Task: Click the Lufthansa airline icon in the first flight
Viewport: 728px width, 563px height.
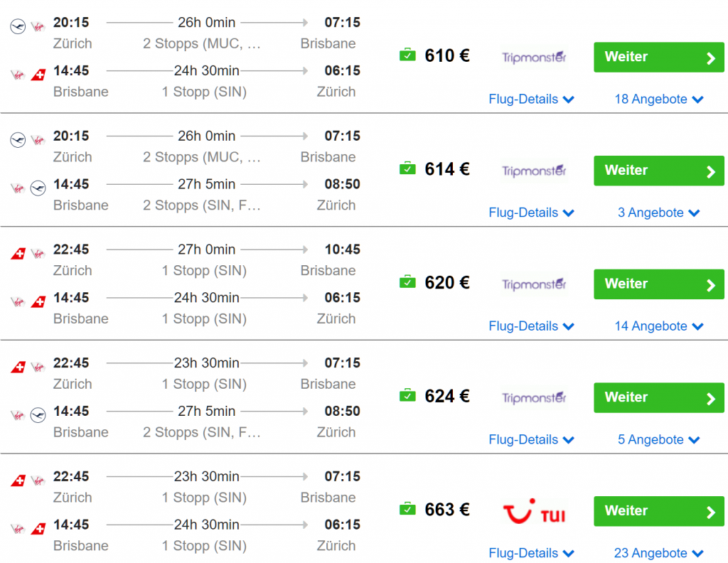Action: coord(18,26)
